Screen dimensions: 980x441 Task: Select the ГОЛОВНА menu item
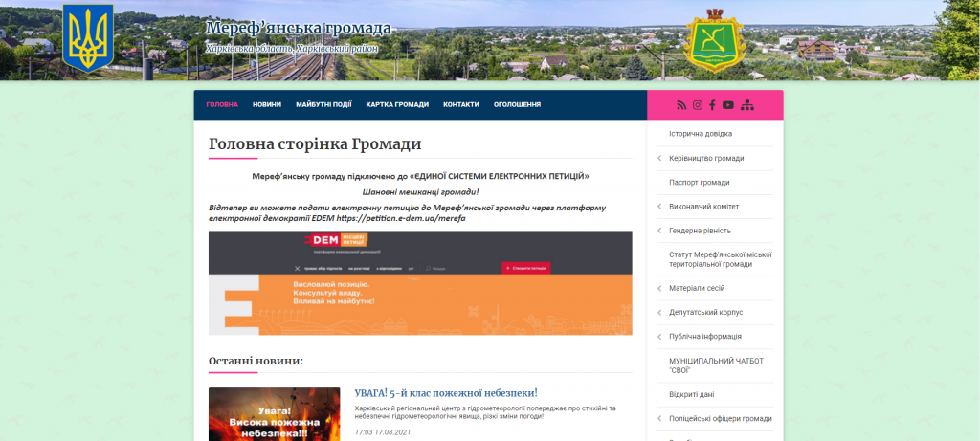click(222, 105)
